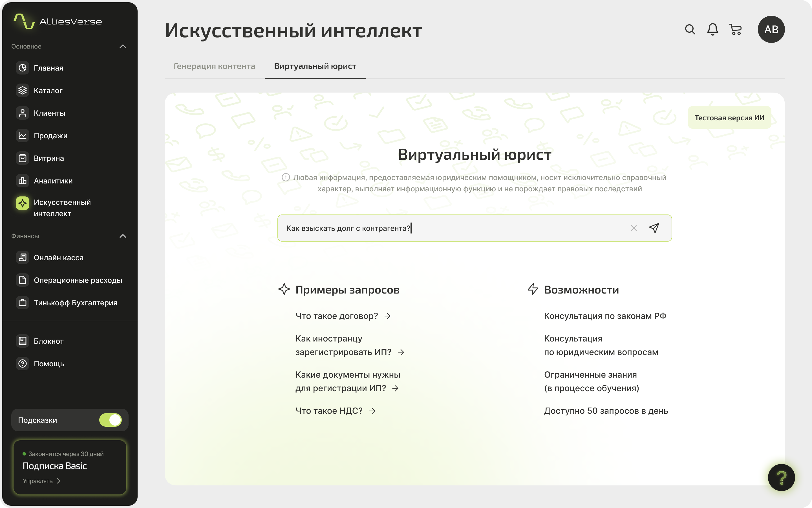Image resolution: width=812 pixels, height=508 pixels.
Task: Click Консультация по законам РФ text
Action: (605, 316)
